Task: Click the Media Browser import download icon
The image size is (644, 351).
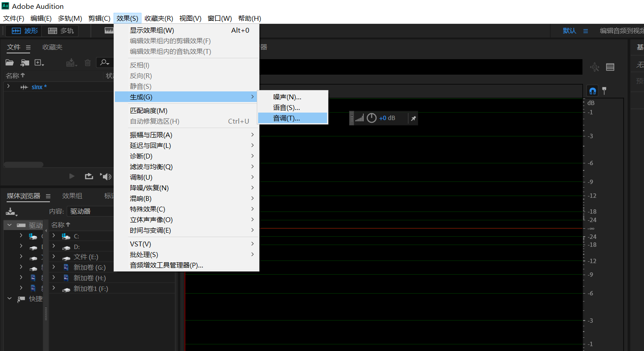Action: pyautogui.click(x=11, y=211)
